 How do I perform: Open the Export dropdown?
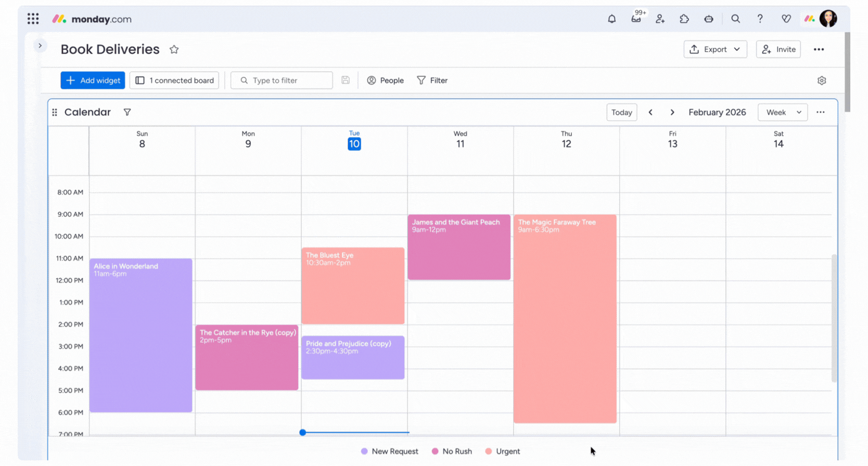coord(715,49)
